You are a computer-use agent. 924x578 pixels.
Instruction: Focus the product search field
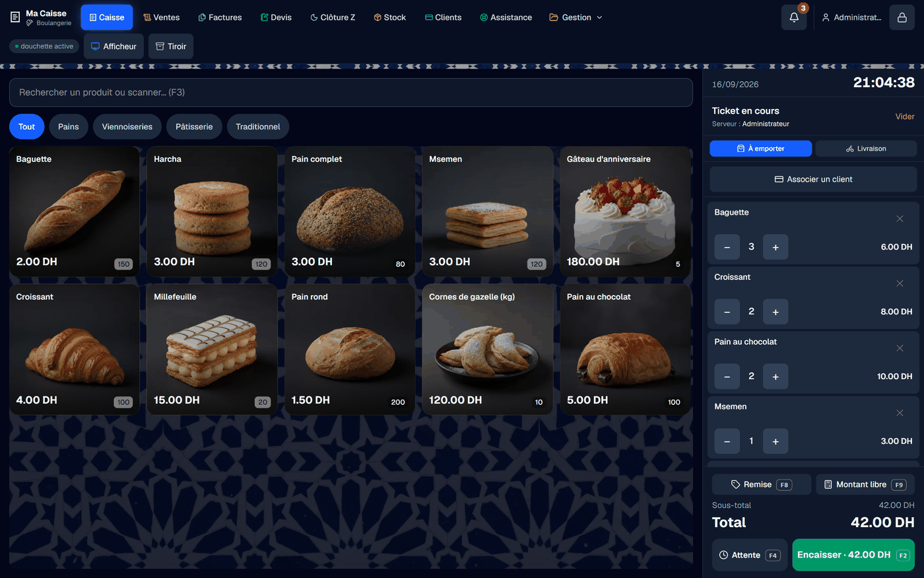click(351, 92)
